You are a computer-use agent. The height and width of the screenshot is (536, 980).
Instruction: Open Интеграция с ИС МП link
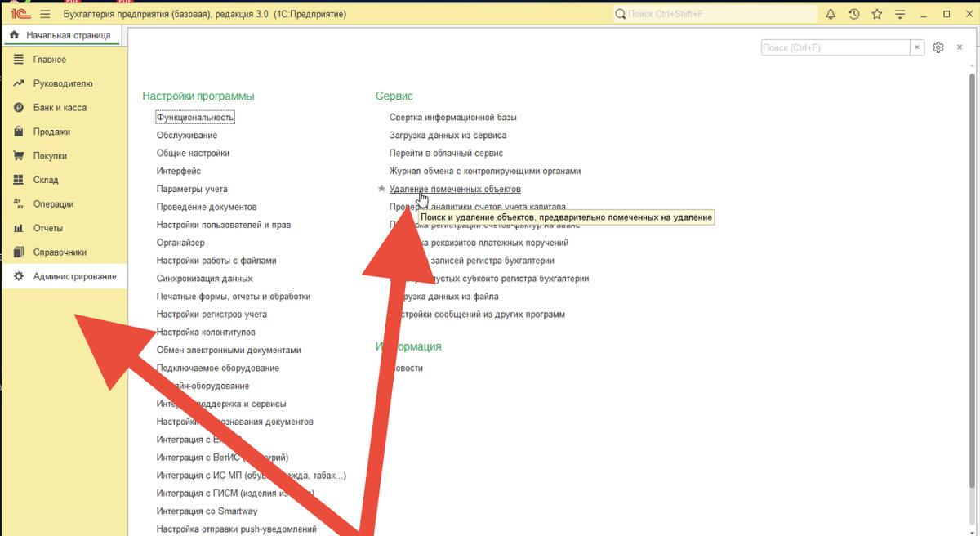tap(252, 476)
